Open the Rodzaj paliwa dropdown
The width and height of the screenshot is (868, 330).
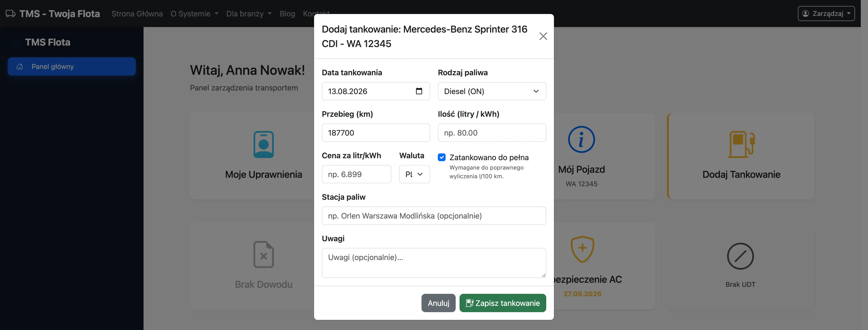click(492, 91)
